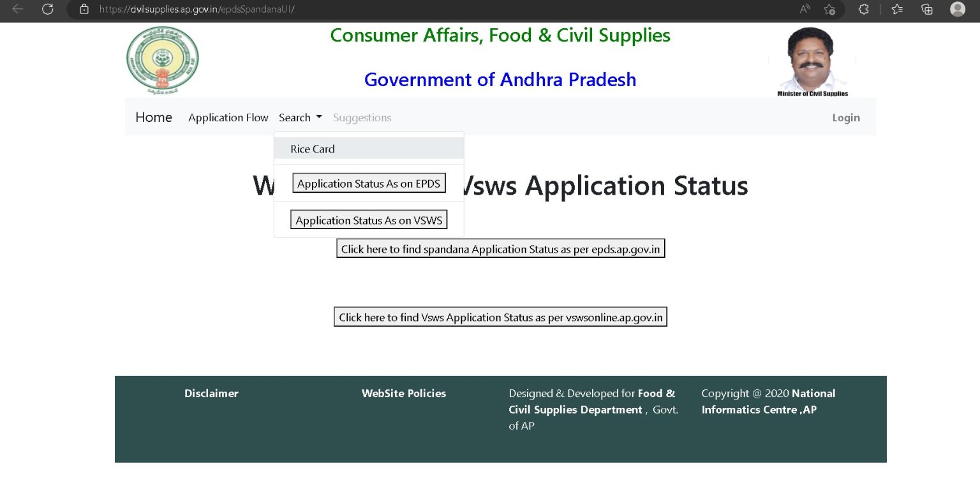
Task: Click Application Status As on EPDS
Action: pos(369,183)
